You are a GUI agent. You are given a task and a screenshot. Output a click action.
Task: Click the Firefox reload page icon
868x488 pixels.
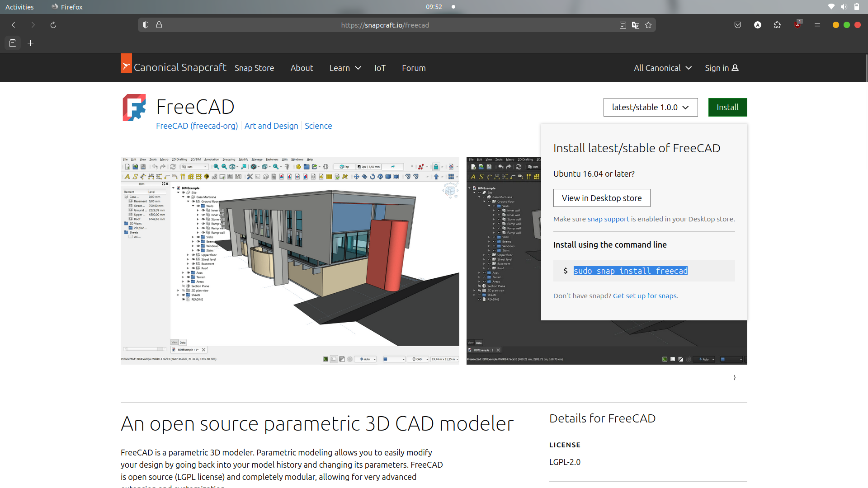[53, 25]
